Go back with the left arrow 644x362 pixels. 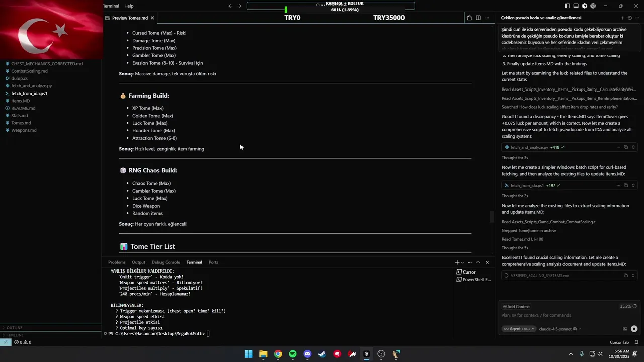230,6
